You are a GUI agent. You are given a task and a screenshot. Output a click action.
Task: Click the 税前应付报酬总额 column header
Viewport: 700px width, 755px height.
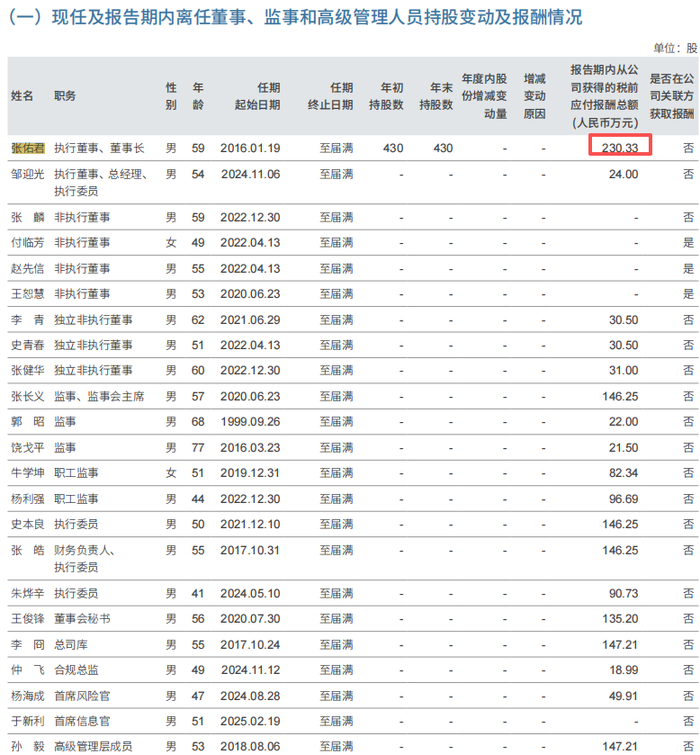605,96
